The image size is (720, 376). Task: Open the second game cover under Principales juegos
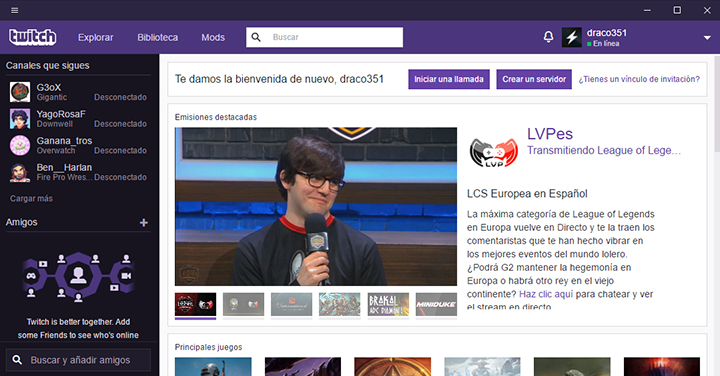point(303,367)
